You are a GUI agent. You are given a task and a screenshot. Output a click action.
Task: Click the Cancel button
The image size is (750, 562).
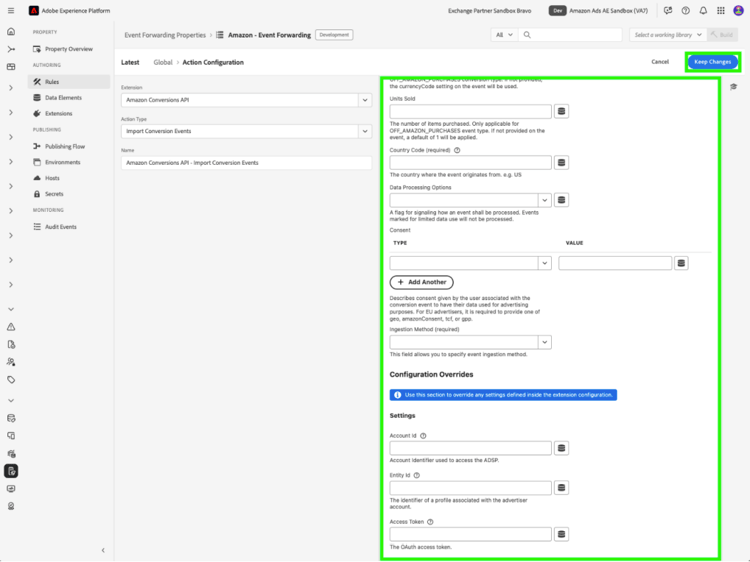coord(660,62)
